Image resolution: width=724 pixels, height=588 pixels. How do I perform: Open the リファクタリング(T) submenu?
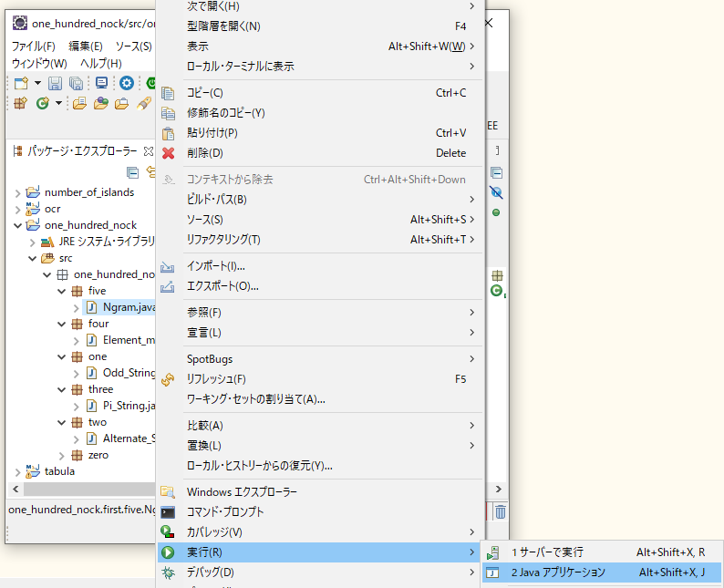point(321,240)
